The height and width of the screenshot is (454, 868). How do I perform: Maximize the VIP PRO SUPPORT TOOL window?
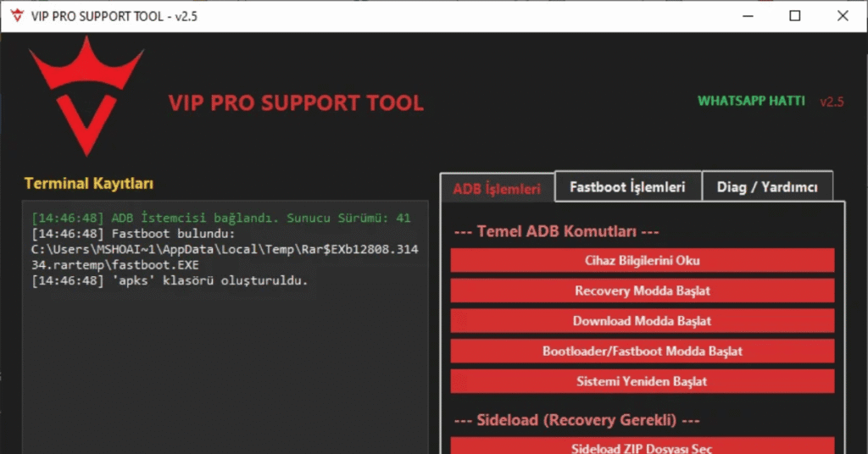click(795, 16)
